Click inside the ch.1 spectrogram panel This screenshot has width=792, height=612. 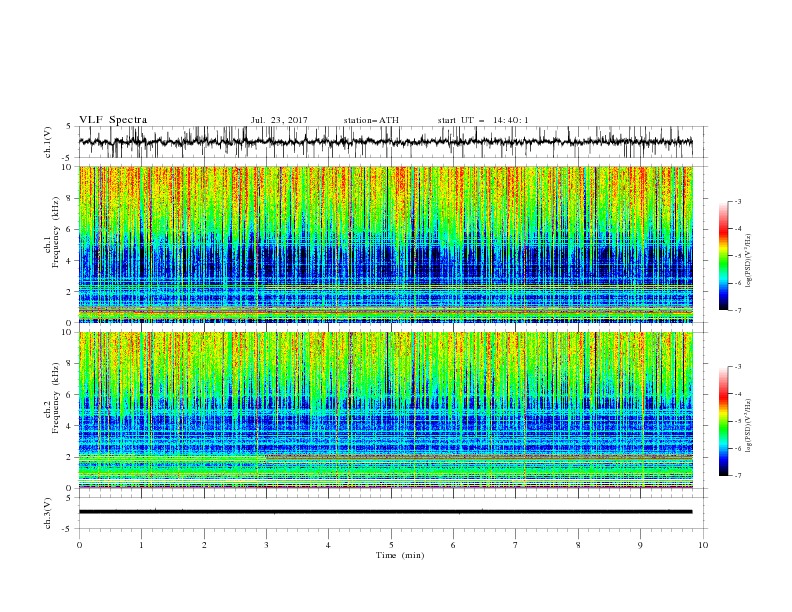[385, 244]
